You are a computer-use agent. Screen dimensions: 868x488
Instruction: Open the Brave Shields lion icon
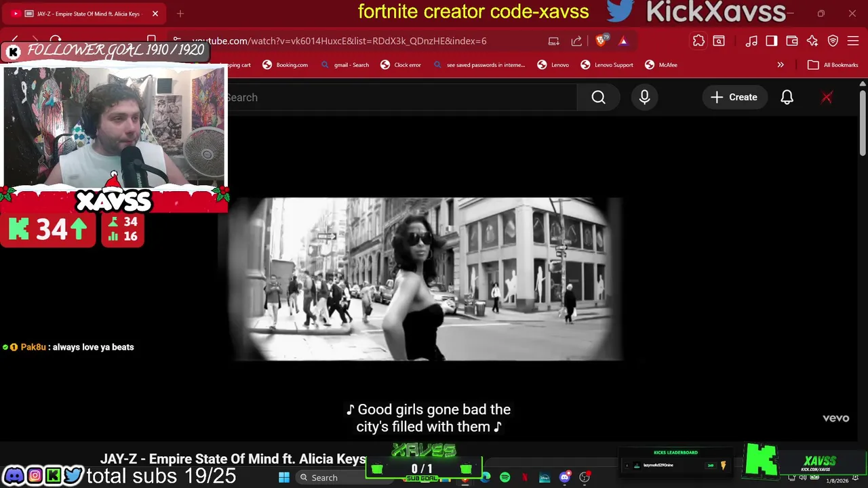(x=601, y=41)
